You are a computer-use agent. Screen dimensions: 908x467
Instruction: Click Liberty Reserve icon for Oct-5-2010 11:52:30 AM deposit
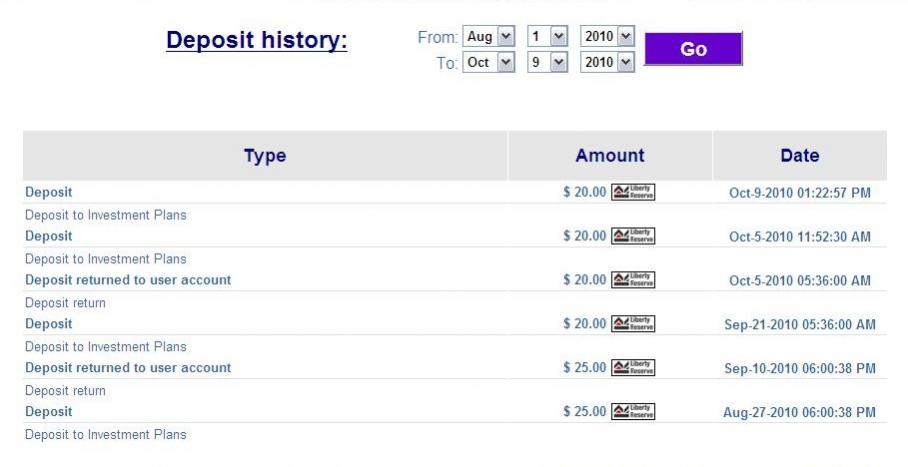click(633, 236)
